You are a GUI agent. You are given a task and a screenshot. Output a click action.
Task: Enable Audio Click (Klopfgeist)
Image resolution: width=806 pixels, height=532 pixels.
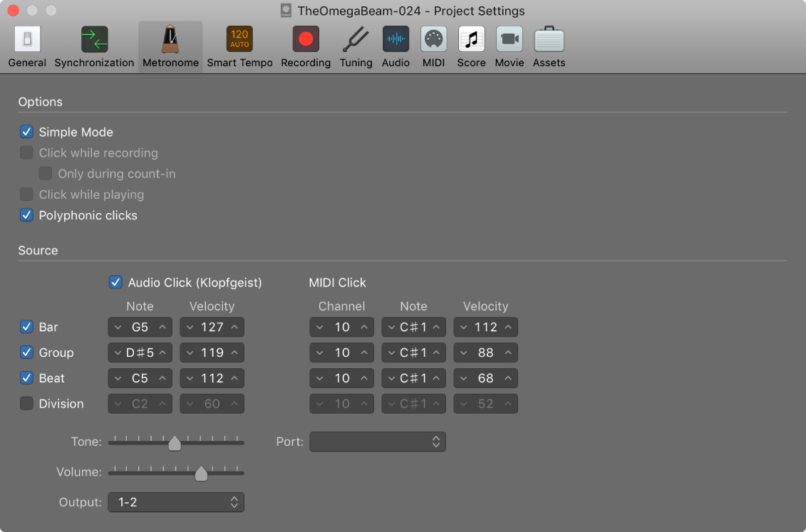point(115,282)
